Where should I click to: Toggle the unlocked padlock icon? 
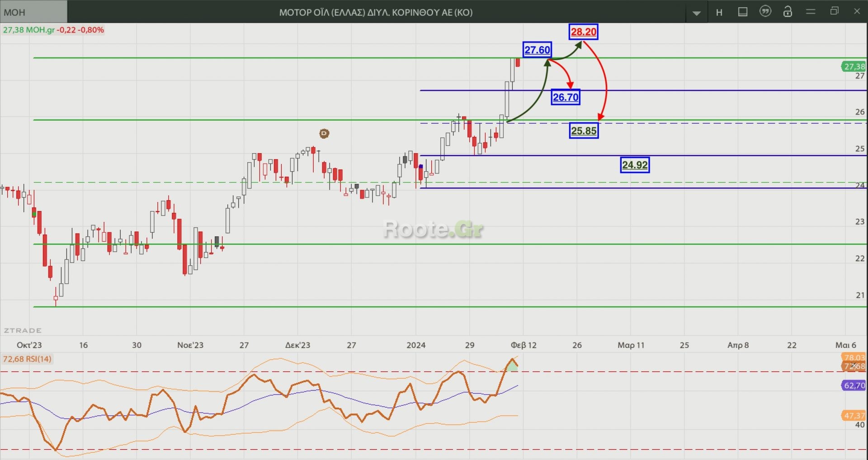[x=788, y=12]
